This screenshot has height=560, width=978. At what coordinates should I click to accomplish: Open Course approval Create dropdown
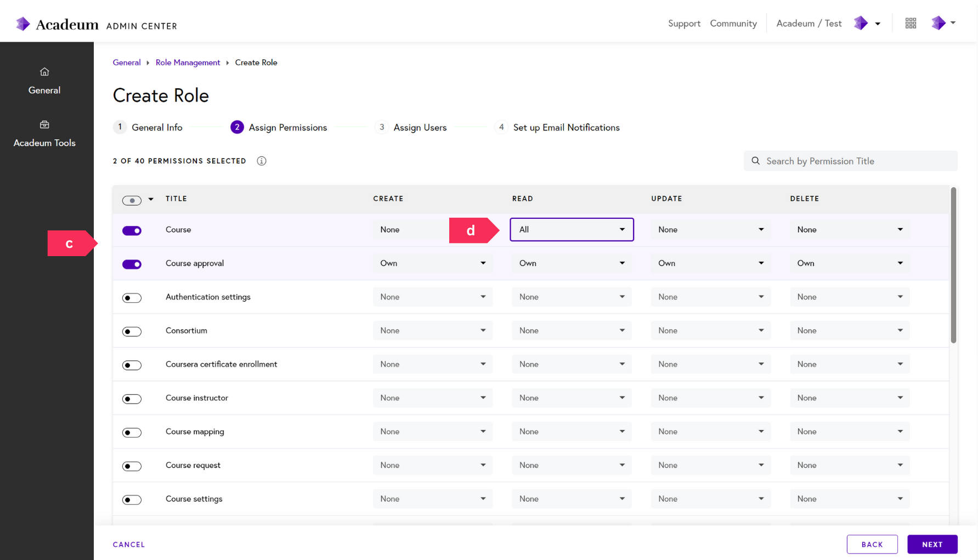tap(433, 263)
